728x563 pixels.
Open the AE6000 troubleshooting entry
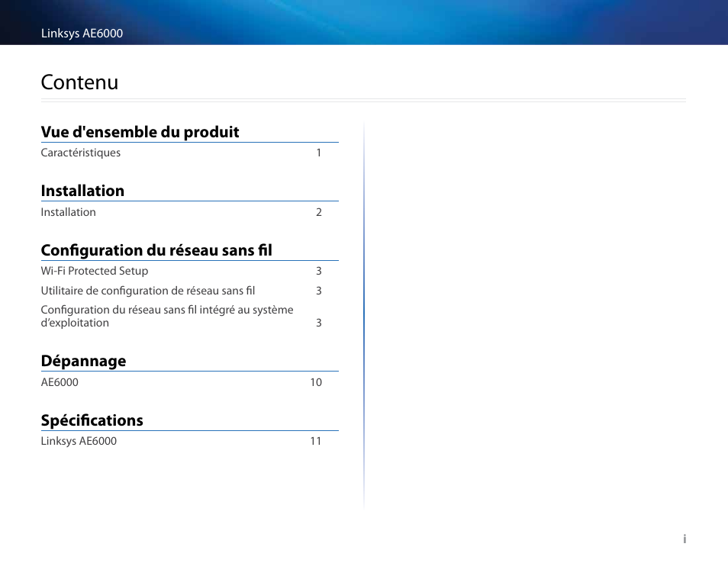(60, 382)
